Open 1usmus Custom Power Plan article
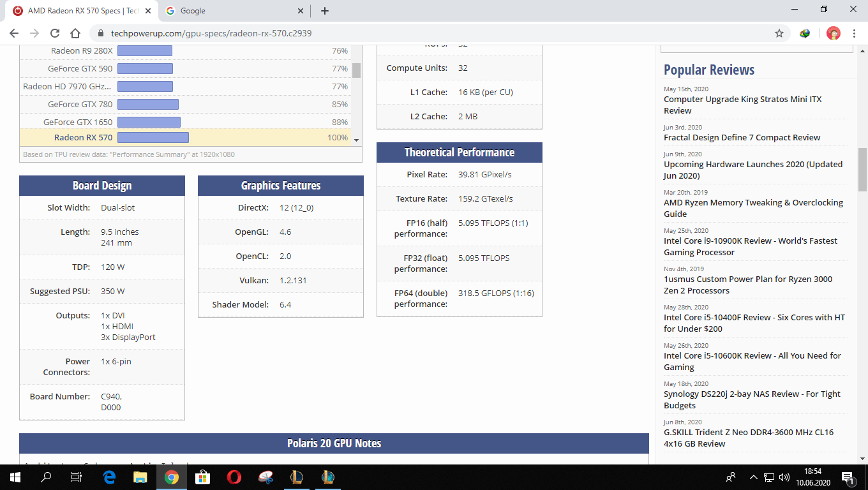The width and height of the screenshot is (868, 490). (748, 285)
